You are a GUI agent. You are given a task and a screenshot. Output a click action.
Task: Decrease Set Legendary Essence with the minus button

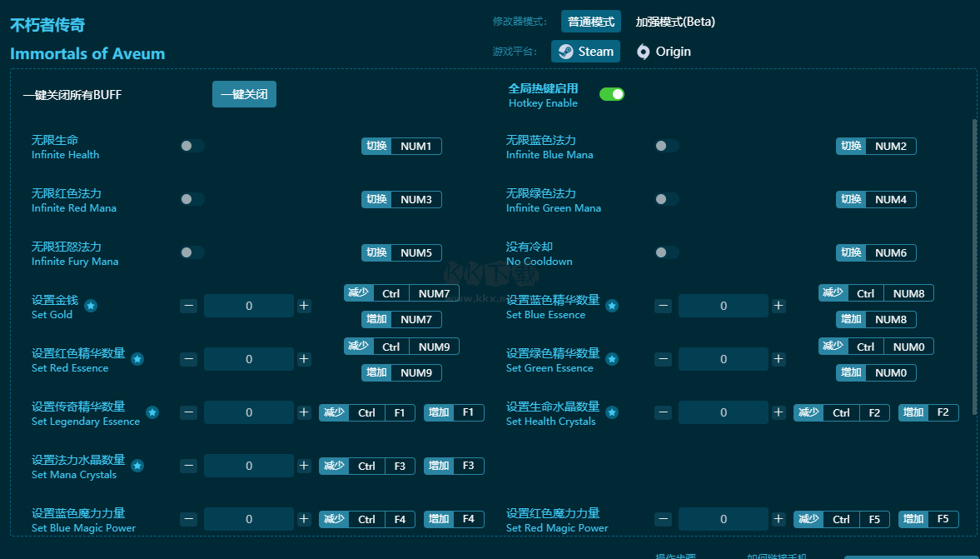click(189, 412)
